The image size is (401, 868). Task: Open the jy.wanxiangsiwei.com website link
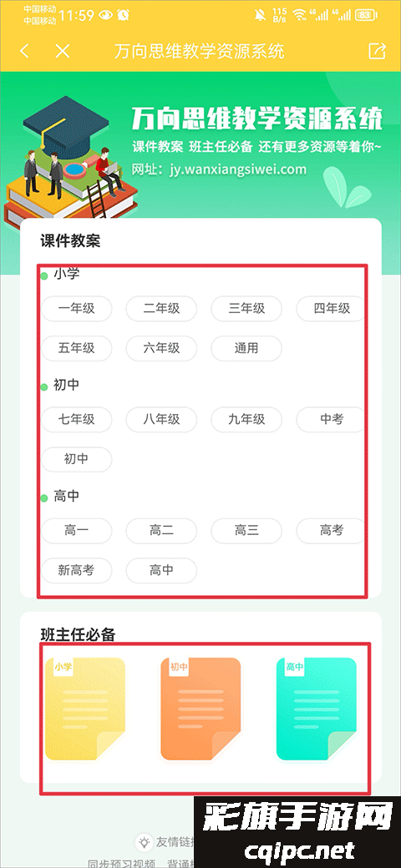coord(237,169)
